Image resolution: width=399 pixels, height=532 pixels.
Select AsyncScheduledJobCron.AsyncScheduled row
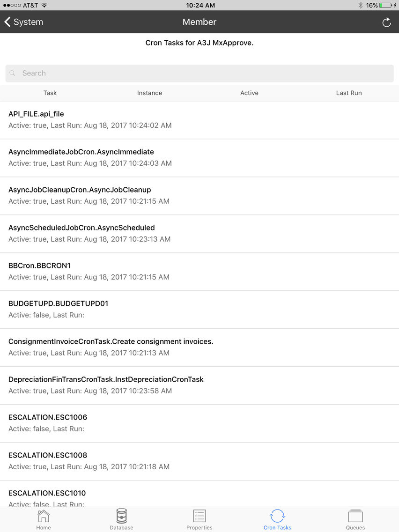click(199, 234)
